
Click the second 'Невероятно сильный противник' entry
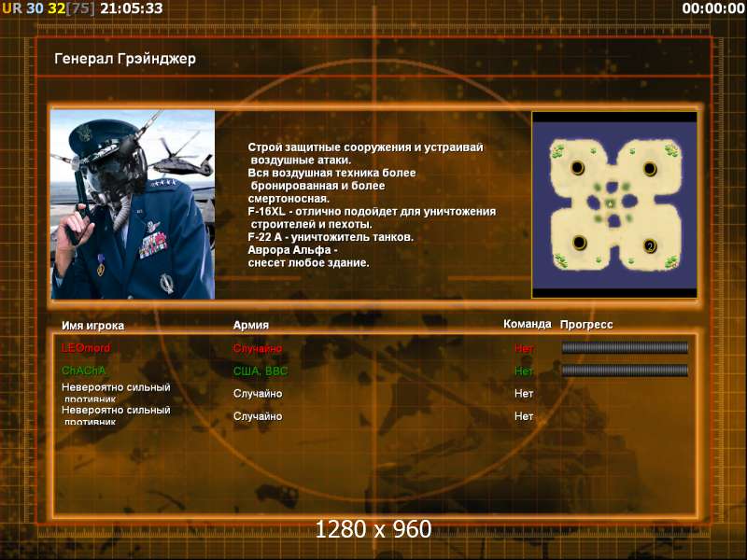click(116, 415)
